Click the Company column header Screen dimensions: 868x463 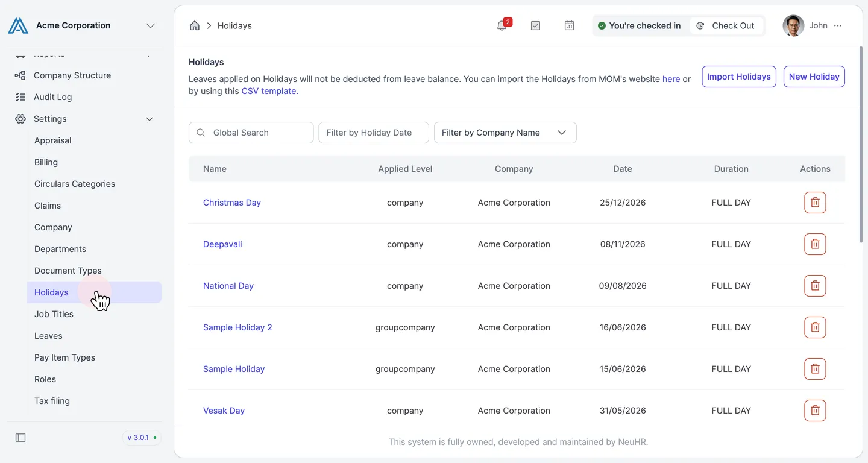[x=514, y=169]
